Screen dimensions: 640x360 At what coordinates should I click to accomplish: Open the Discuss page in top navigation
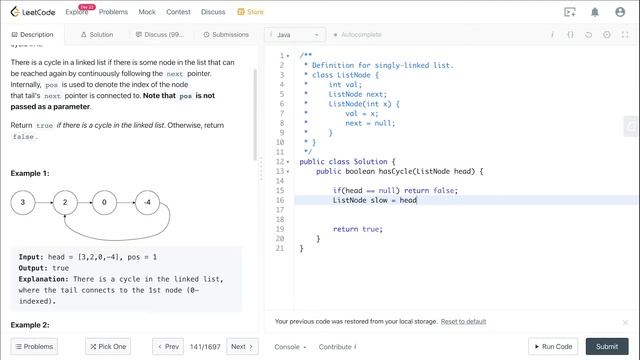pos(213,12)
